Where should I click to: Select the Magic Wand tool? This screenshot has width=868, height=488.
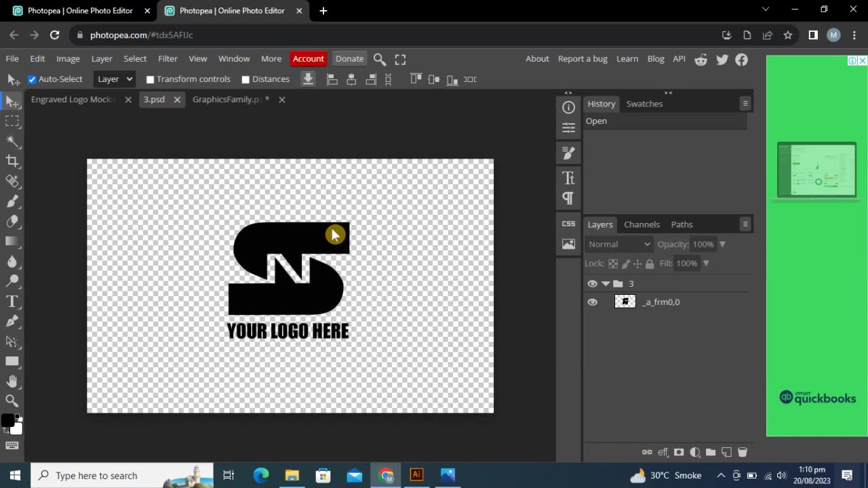tap(12, 141)
